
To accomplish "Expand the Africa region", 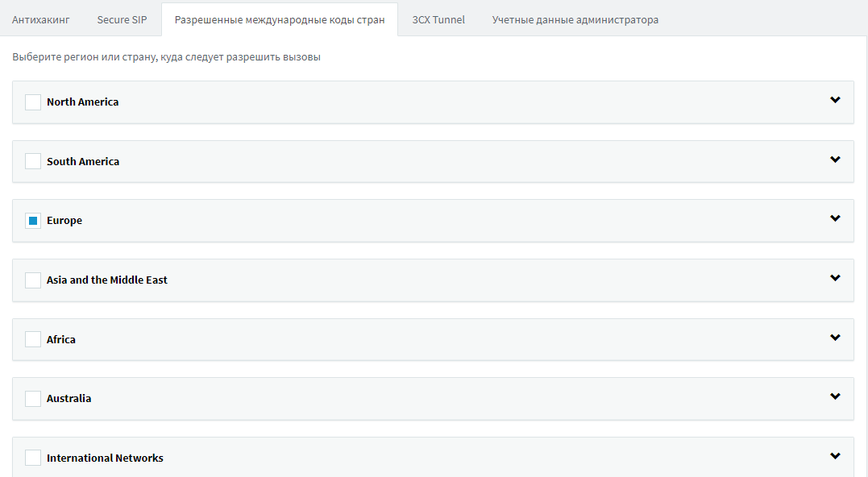I will [834, 338].
